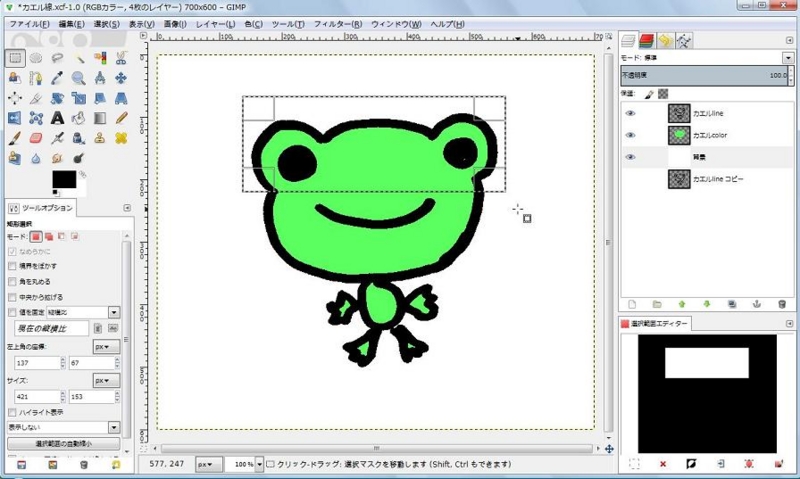
Task: Select the Text tool
Action: coord(57,118)
